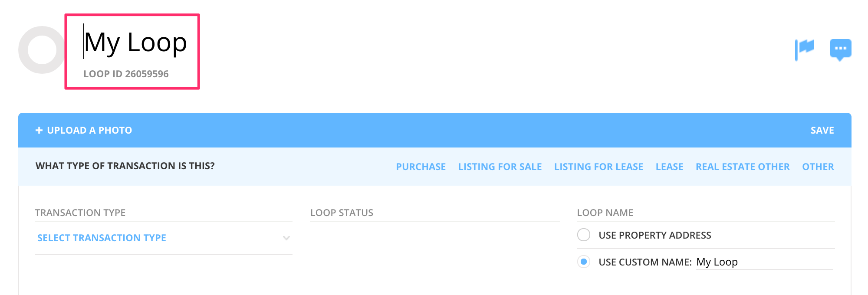The width and height of the screenshot is (868, 295).
Task: Pick Listing for Lease transaction type
Action: pos(598,167)
